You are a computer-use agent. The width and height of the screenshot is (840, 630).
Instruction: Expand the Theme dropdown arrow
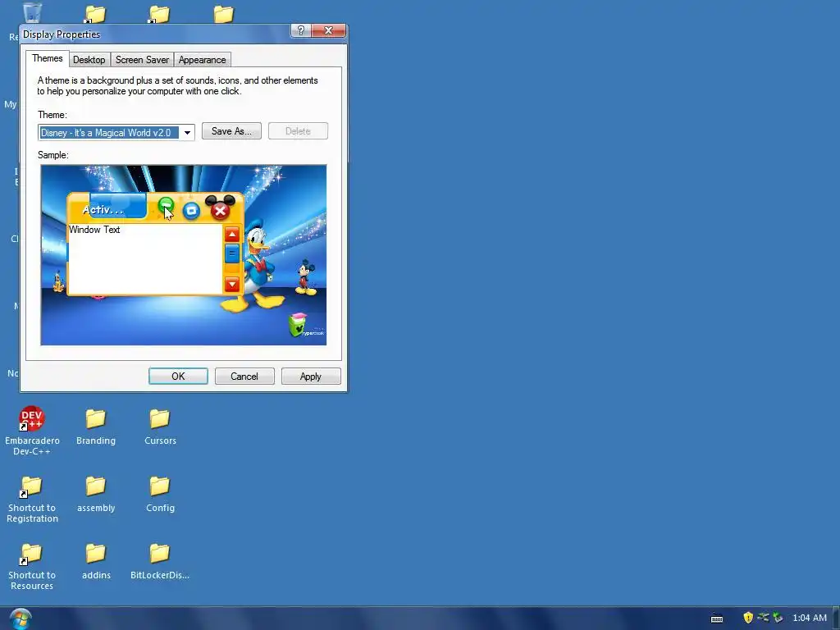point(187,132)
